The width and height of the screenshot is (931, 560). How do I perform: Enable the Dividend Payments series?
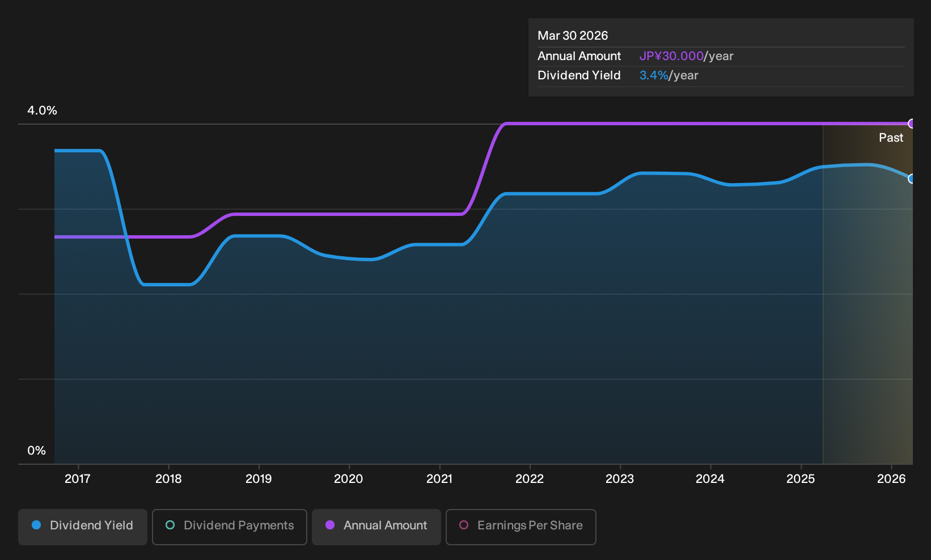point(230,527)
